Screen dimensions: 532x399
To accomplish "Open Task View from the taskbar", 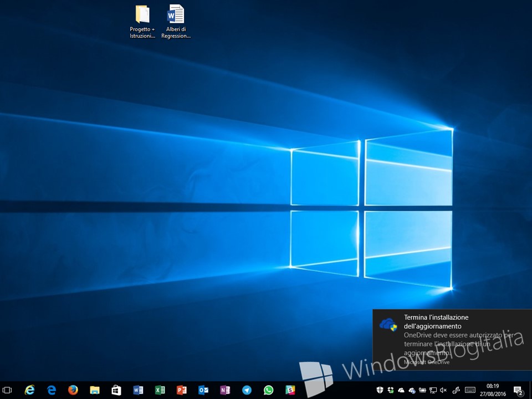I will point(7,390).
